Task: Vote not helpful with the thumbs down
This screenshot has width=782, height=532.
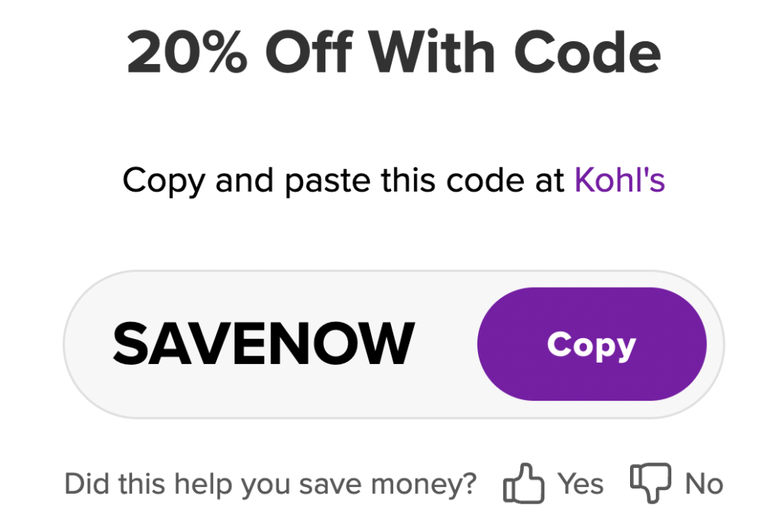Action: click(x=651, y=482)
